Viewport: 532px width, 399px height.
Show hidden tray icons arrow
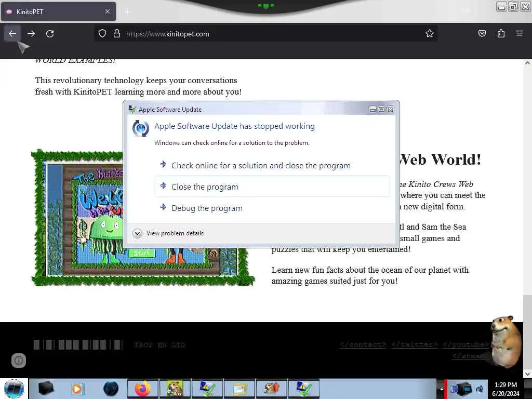point(442,389)
